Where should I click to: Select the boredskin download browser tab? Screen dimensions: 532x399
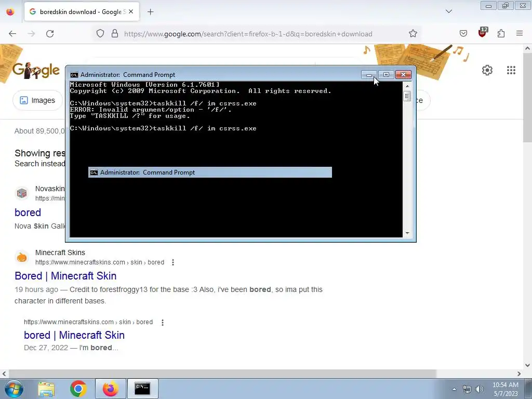pos(82,12)
